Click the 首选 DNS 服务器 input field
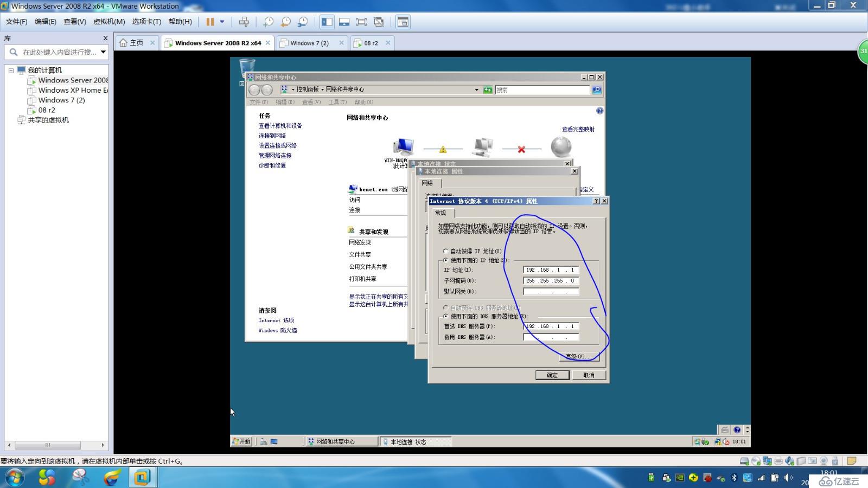Image resolution: width=868 pixels, height=488 pixels. (x=551, y=326)
